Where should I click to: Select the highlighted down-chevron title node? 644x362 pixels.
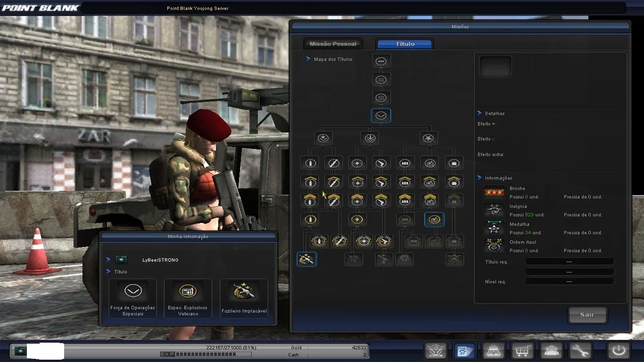click(x=381, y=115)
